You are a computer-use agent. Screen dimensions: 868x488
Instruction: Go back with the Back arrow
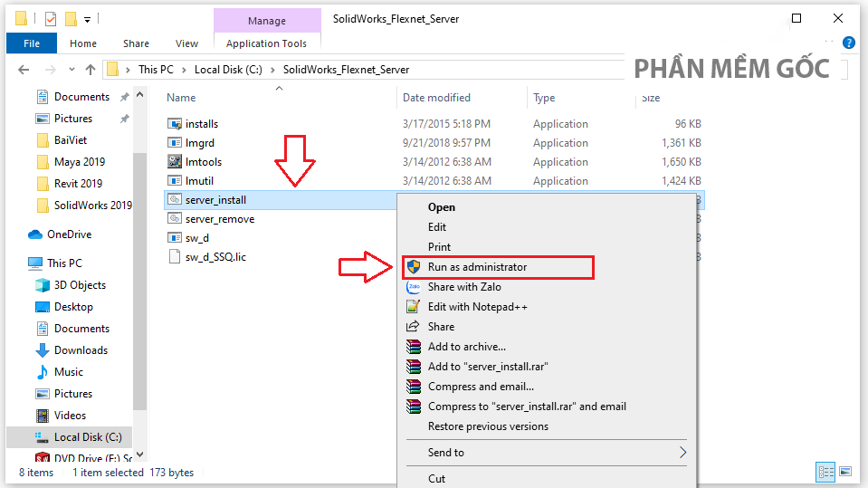(24, 70)
